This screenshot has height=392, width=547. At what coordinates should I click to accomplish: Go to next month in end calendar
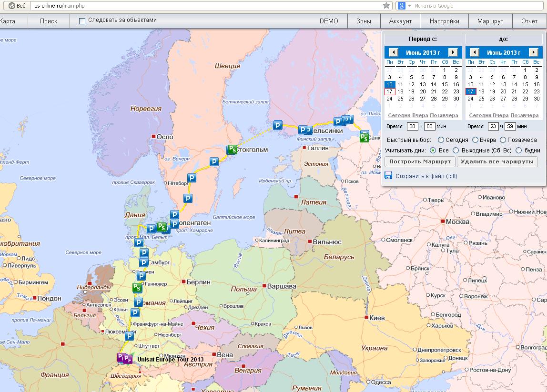click(534, 52)
